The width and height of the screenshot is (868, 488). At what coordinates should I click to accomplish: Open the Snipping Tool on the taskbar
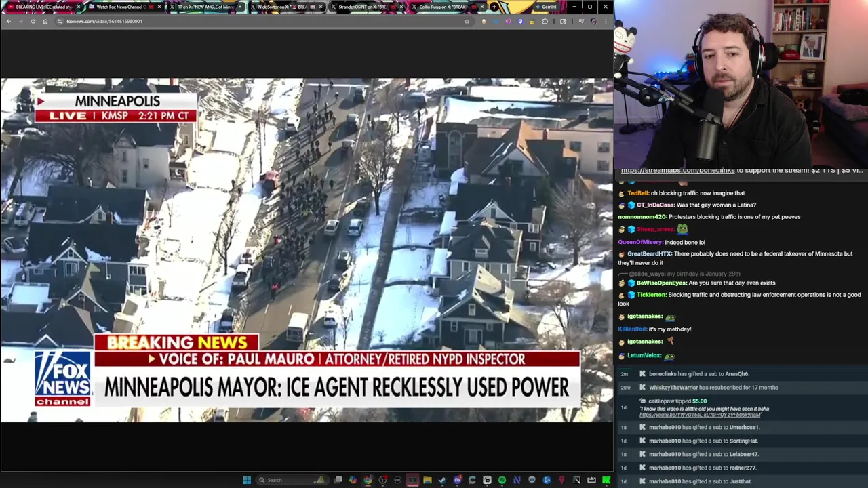pos(576,480)
